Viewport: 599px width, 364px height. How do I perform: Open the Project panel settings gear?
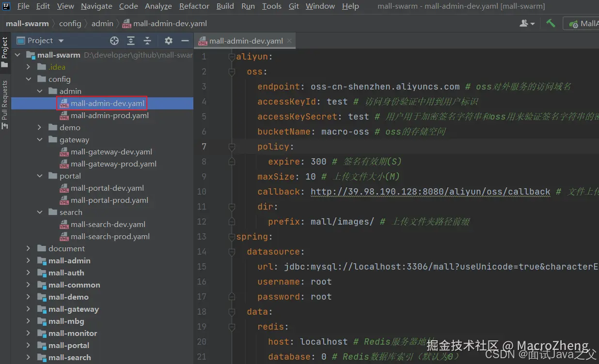(168, 41)
